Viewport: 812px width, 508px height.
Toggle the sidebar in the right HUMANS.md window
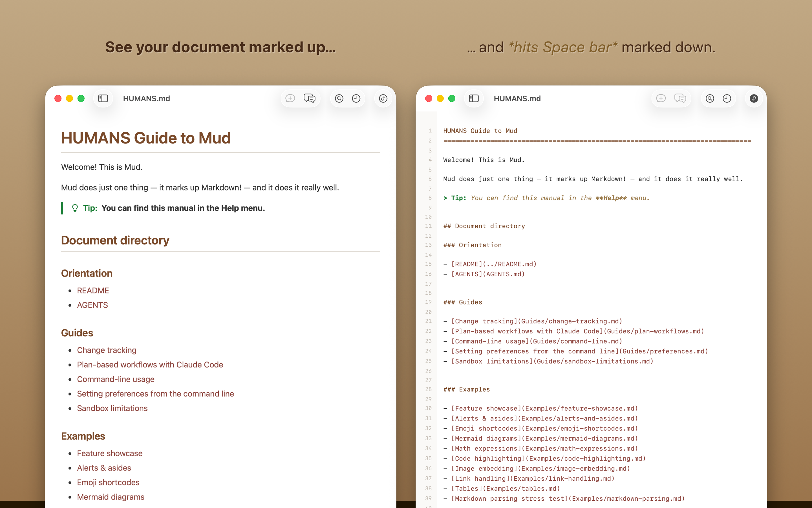pyautogui.click(x=474, y=98)
